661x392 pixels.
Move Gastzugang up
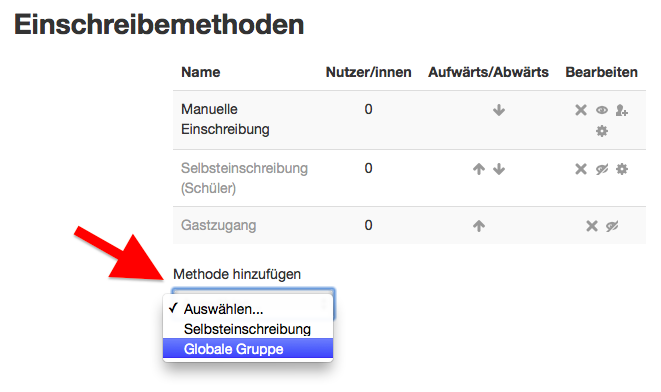[x=478, y=226]
